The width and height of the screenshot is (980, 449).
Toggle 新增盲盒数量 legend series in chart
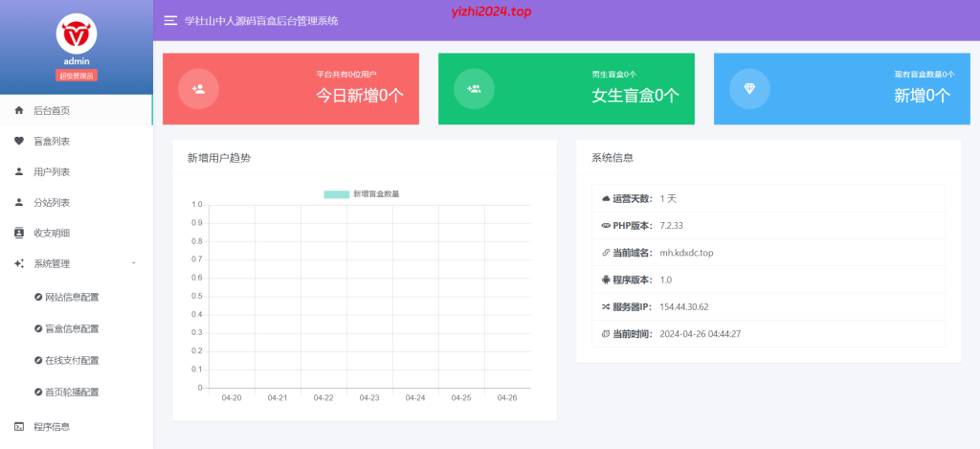tap(362, 194)
